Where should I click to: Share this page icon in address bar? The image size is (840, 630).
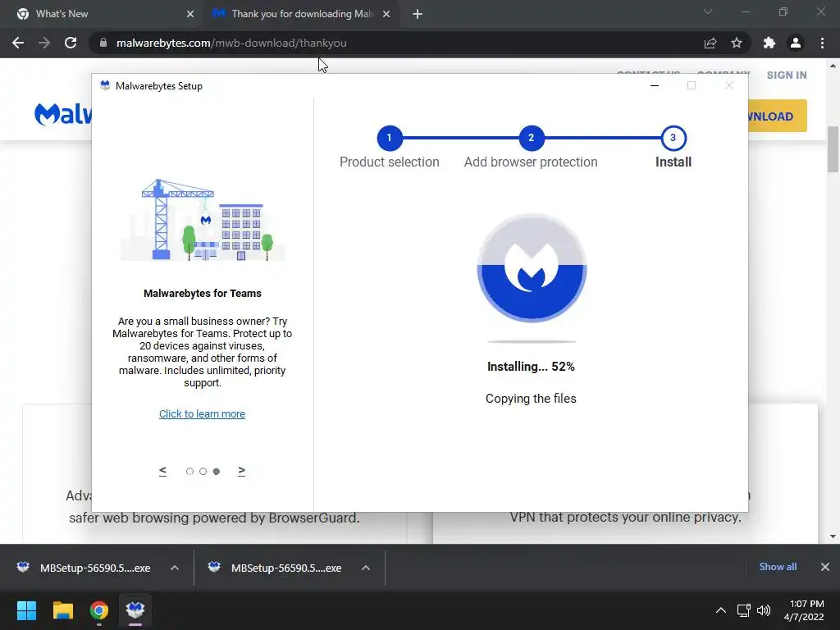pos(710,43)
